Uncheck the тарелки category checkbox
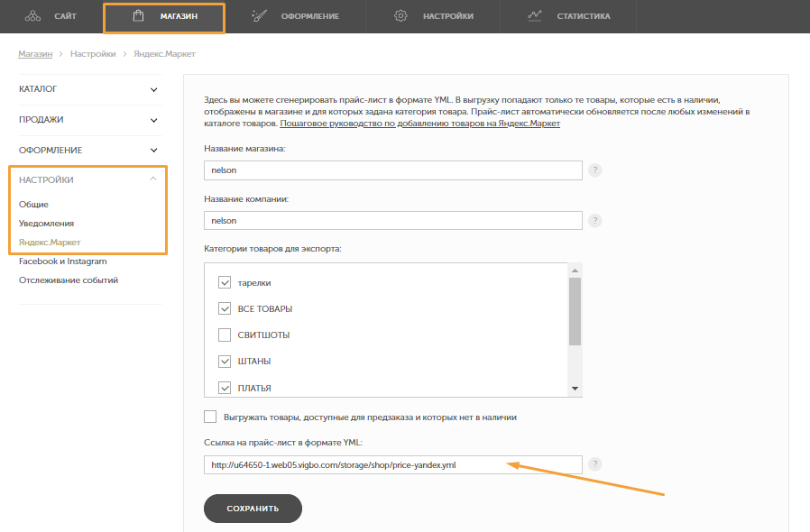Image resolution: width=810 pixels, height=532 pixels. [x=226, y=282]
